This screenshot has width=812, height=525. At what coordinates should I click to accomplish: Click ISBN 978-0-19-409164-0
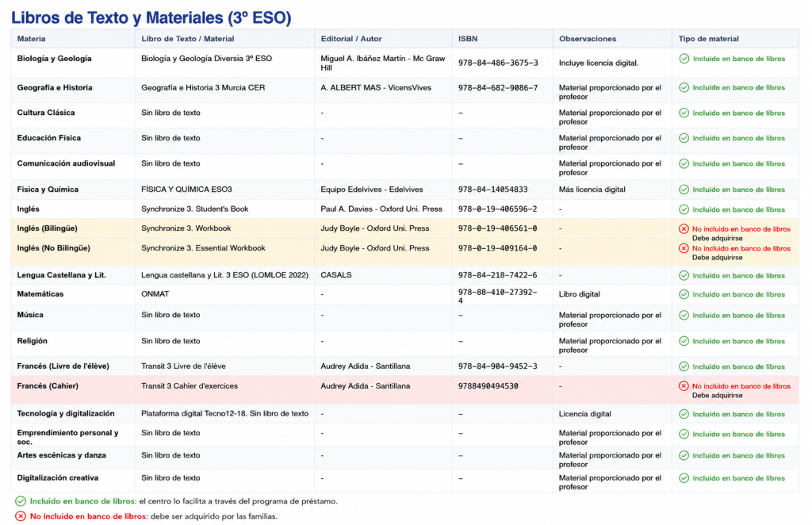[497, 248]
